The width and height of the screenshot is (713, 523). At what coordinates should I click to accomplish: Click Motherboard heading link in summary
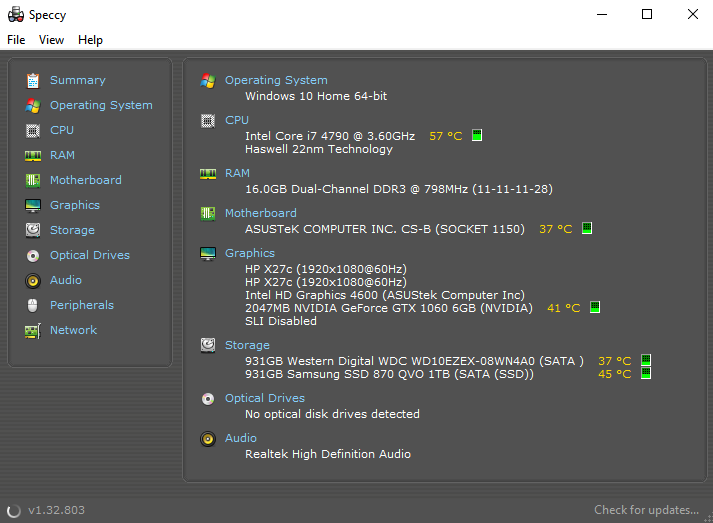261,213
